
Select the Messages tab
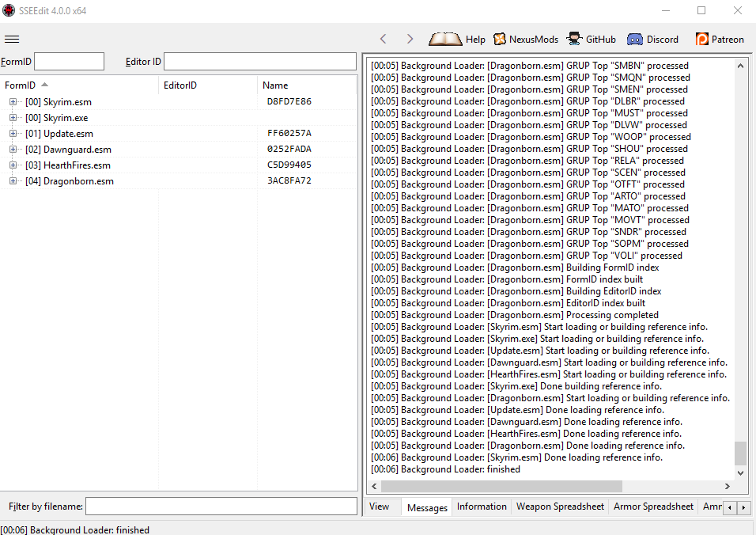point(427,507)
